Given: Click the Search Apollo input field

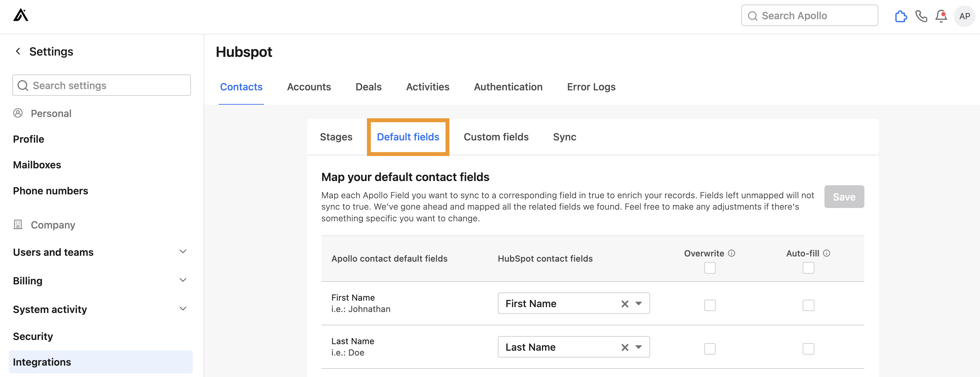Looking at the screenshot, I should tap(809, 15).
